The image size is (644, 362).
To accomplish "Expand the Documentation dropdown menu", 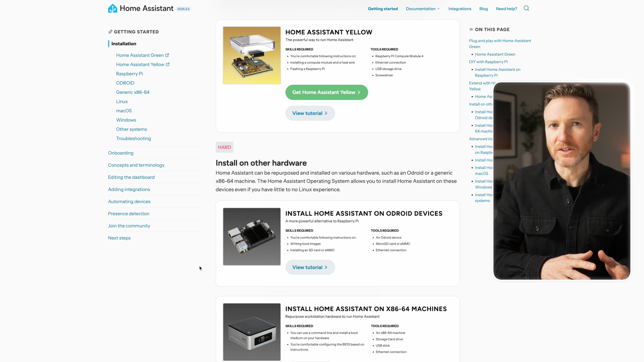I will click(x=422, y=9).
